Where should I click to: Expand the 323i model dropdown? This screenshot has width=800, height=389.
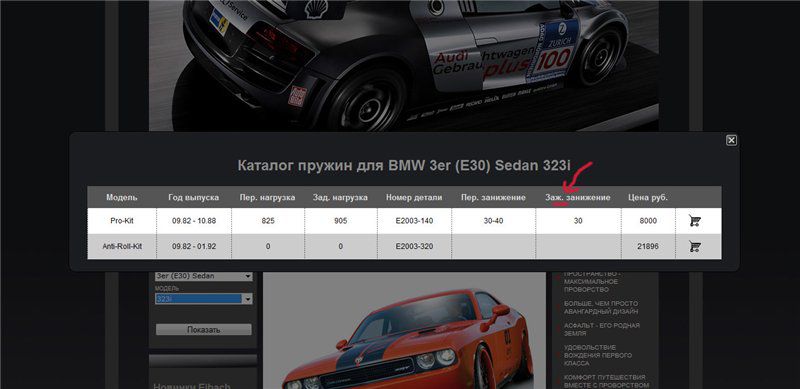204,299
